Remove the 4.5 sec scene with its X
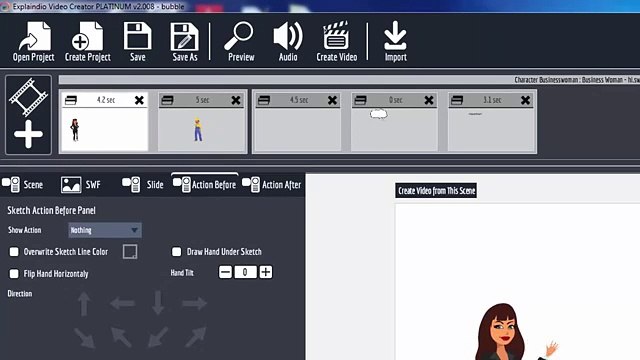 click(x=332, y=100)
